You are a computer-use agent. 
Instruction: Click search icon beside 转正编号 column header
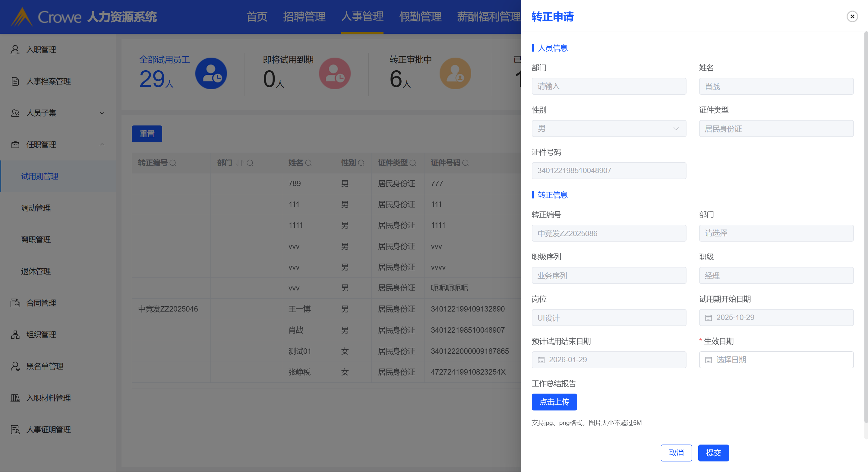coord(173,163)
